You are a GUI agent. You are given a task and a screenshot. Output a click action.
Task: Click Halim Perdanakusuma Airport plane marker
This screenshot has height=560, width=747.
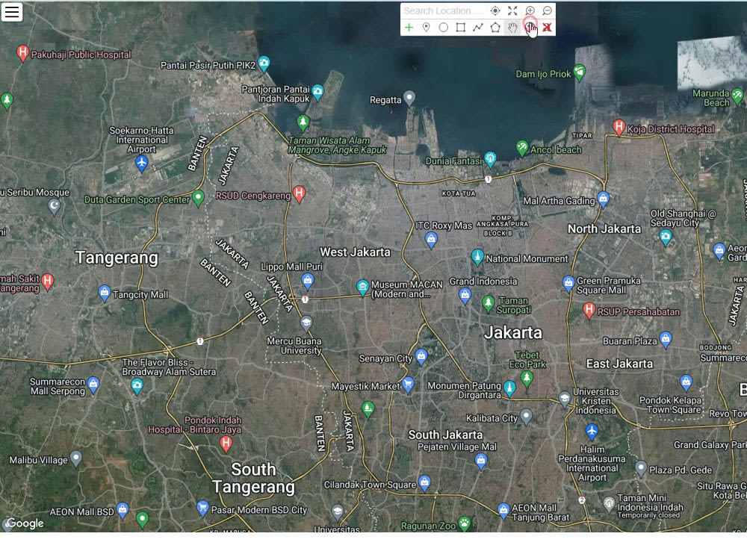tap(592, 432)
